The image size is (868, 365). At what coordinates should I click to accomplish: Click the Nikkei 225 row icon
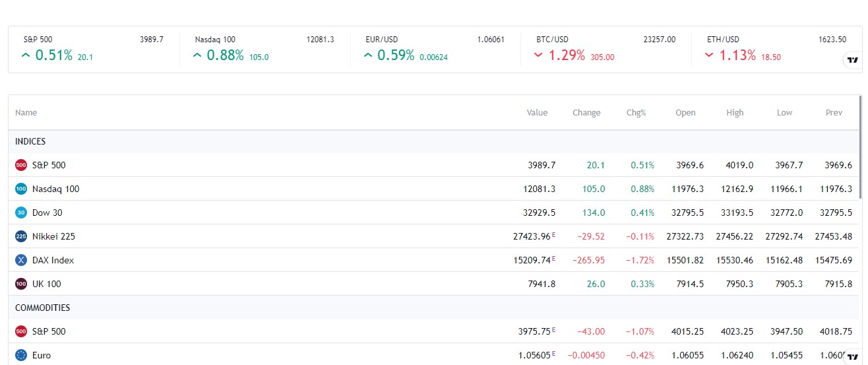21,236
